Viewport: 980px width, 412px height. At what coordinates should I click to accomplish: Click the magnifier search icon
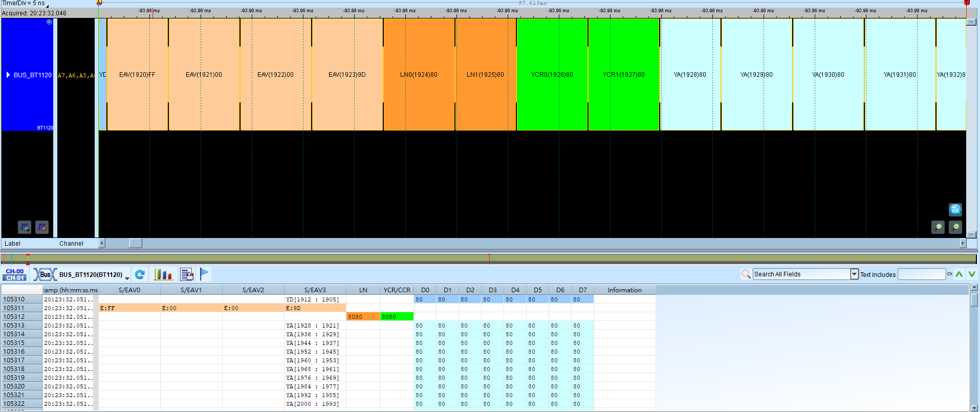point(746,274)
